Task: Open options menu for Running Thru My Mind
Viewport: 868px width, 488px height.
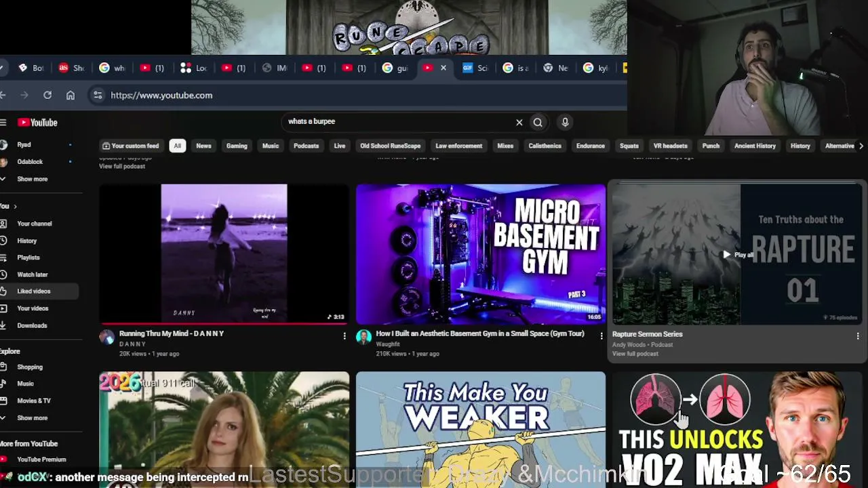Action: click(x=344, y=335)
